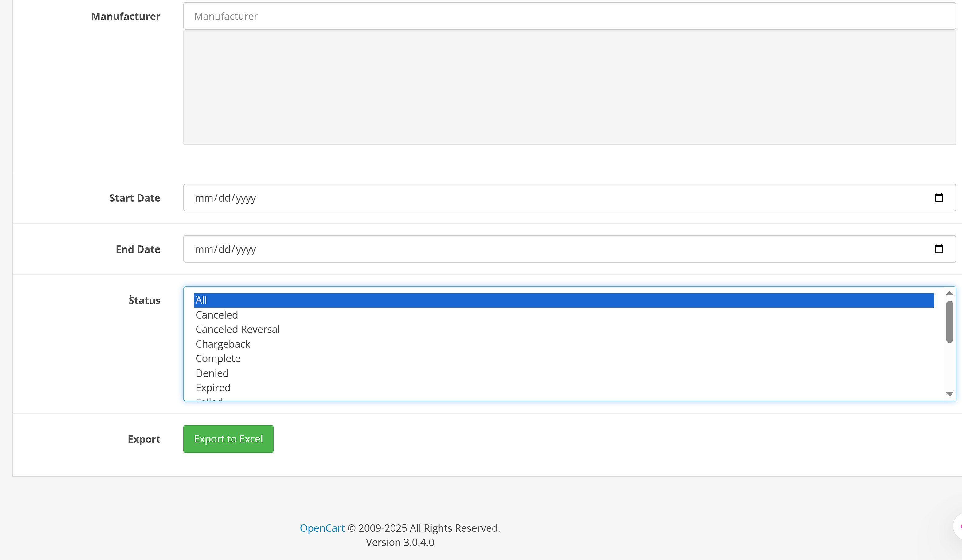
Task: Select day segment in End Date
Action: (x=224, y=249)
